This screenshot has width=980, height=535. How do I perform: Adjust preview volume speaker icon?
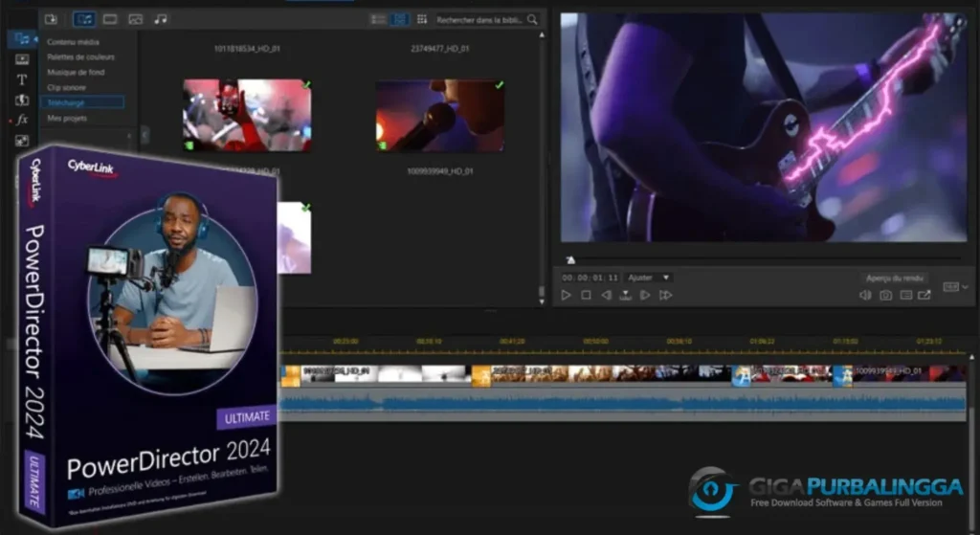click(x=865, y=295)
